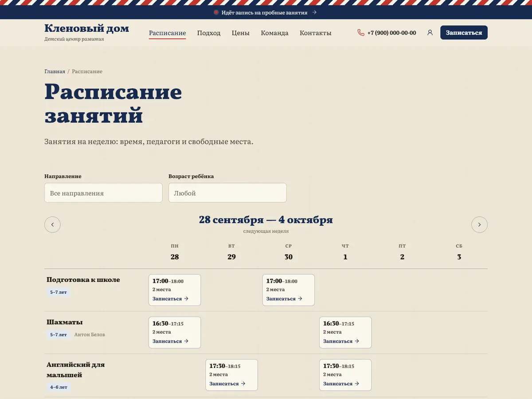The image size is (532, 399).
Task: Click 5–7 лет badge under Шахматы
Action: (x=59, y=335)
